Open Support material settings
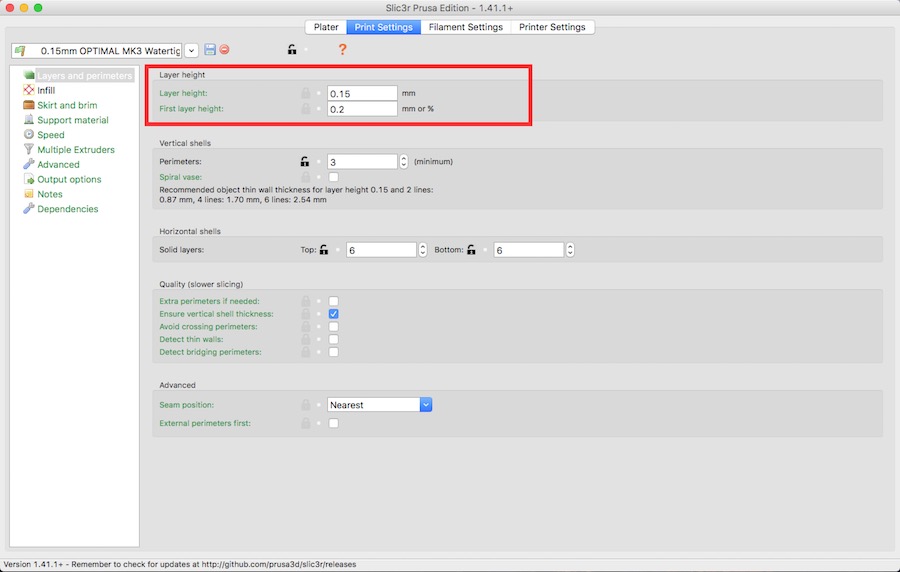900x572 pixels. [73, 120]
